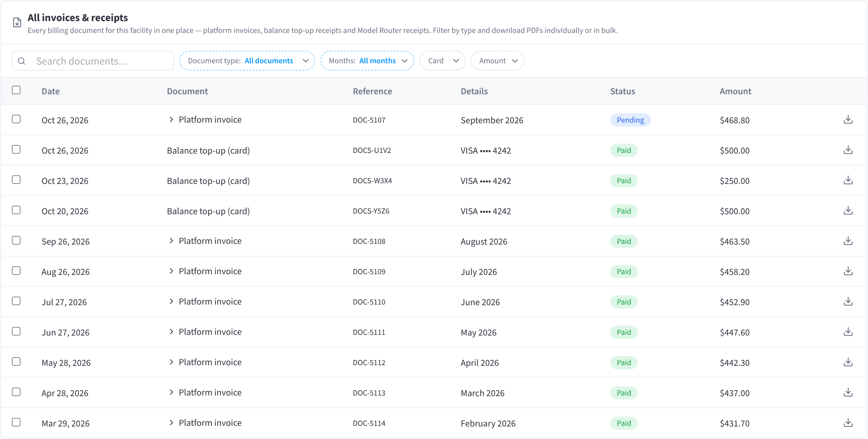Screen dimensions: 868x439
Task: Download PDF for DOC-5110 invoice
Action: point(848,302)
